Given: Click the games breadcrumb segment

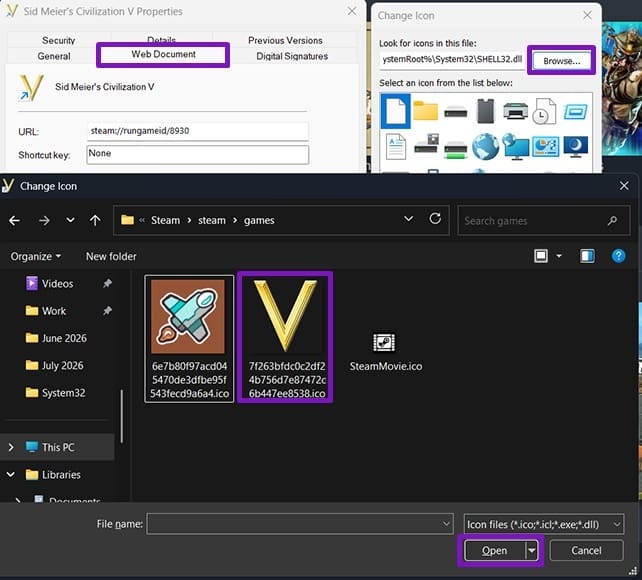Looking at the screenshot, I should point(259,220).
